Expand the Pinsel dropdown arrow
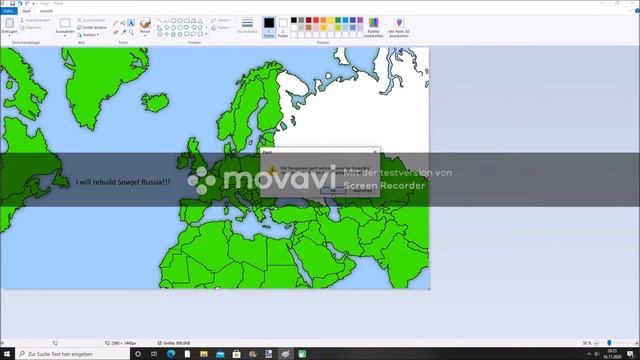The image size is (640, 360). 145,36
